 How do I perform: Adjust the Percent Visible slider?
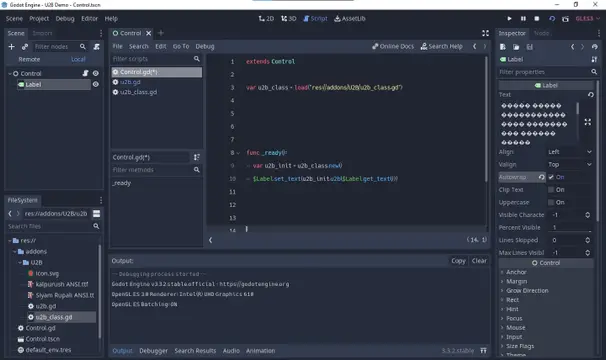point(570,228)
